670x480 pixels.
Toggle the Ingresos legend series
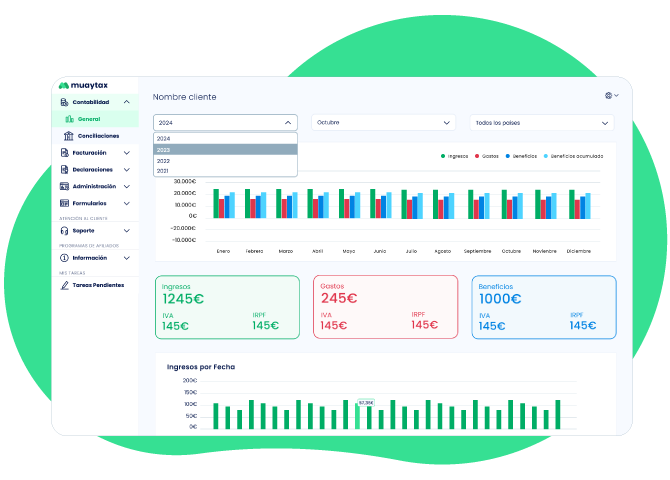[455, 156]
